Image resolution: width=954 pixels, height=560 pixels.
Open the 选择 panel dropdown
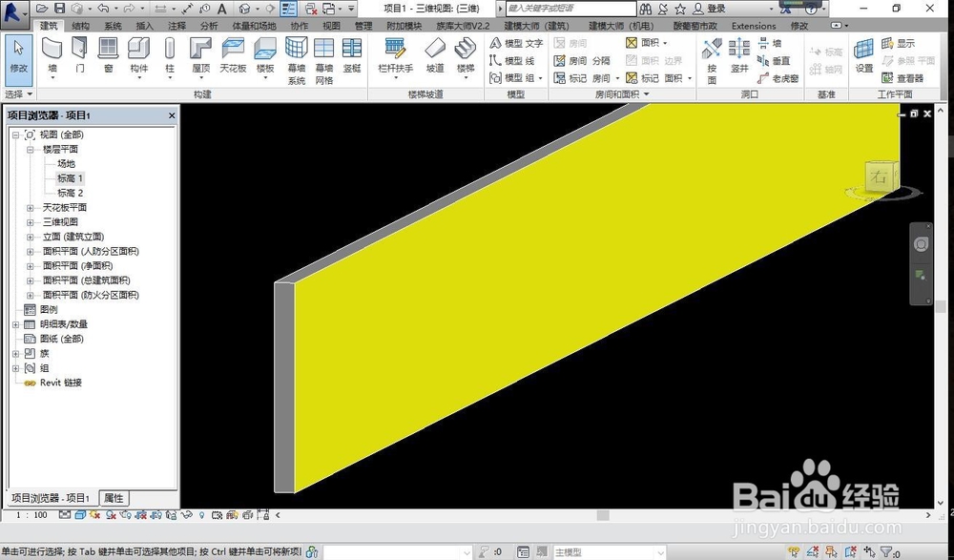(x=18, y=94)
